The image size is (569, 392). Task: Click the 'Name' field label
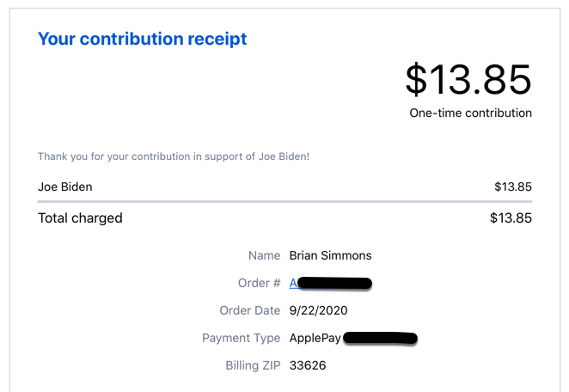[x=264, y=255]
